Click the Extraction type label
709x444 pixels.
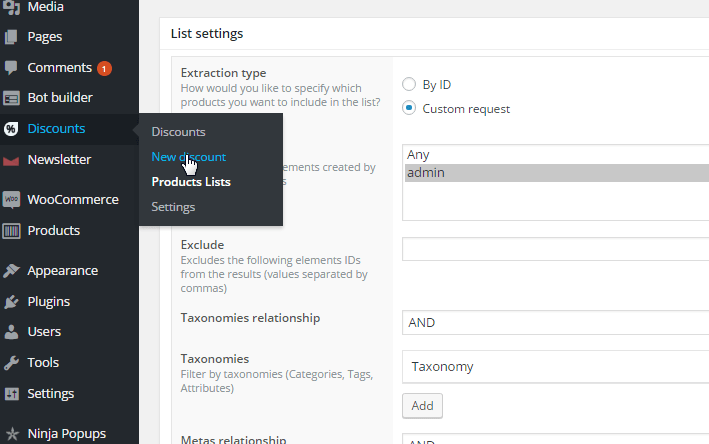click(x=223, y=73)
